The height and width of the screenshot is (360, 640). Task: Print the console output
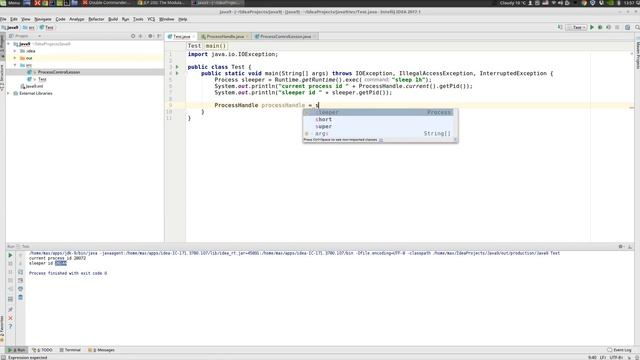tap(20, 289)
